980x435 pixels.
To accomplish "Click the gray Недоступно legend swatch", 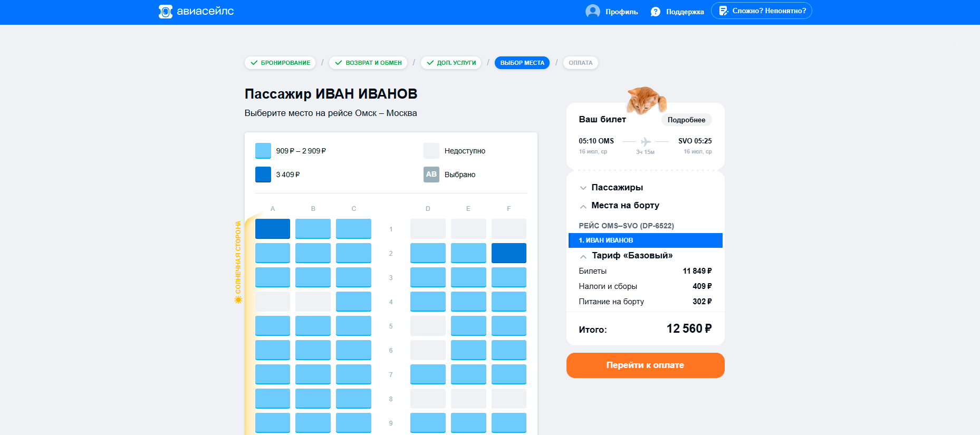I will pos(431,151).
